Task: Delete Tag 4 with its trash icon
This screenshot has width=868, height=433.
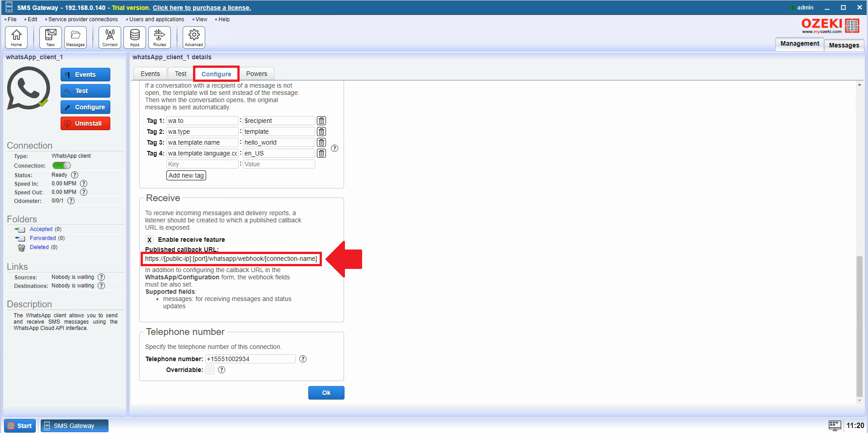Action: pos(321,153)
